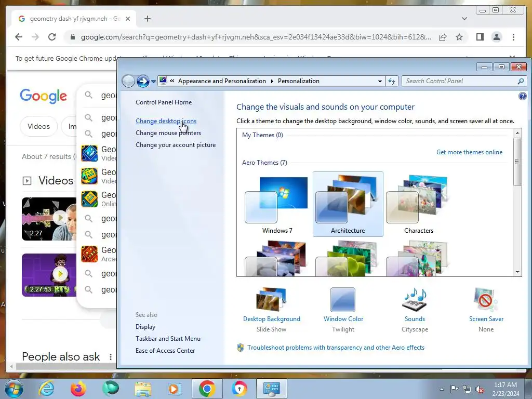Open Chrome three-dot menu

pos(513,37)
